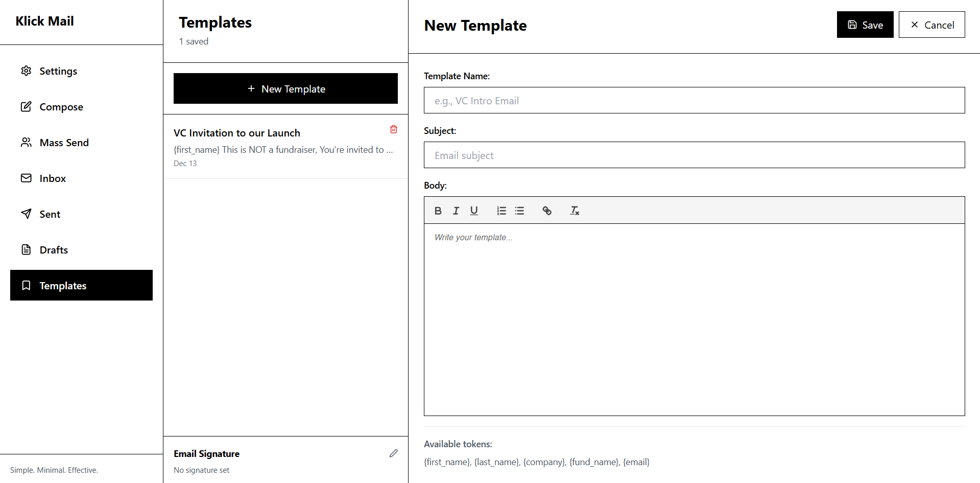Viewport: 980px width, 483px height.
Task: Cancel creating the new template
Action: [931, 24]
